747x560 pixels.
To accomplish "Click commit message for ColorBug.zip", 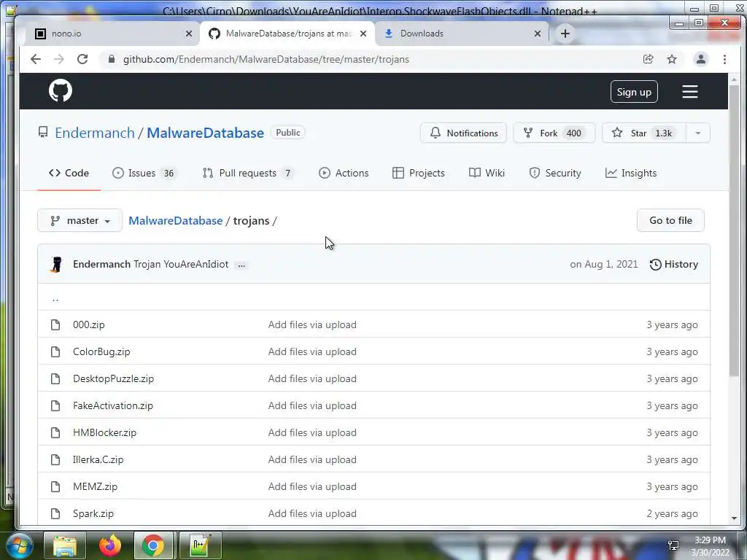I will coord(312,352).
